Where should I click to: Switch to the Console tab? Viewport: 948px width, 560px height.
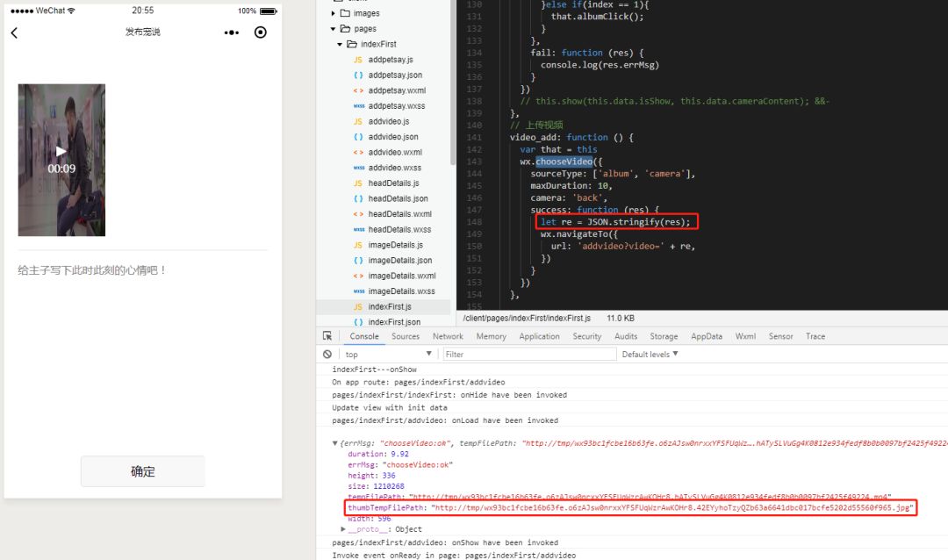tap(364, 336)
